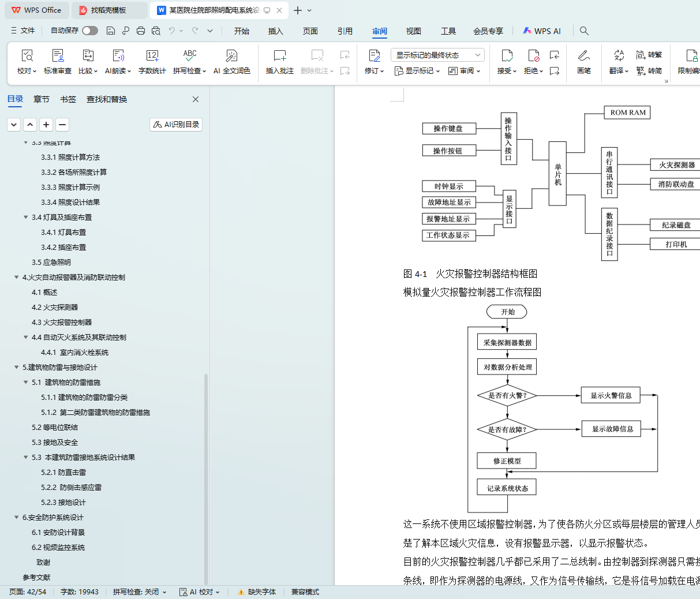Jump to 4.3 火灾报警控制器 heading
700x599 pixels.
62,323
